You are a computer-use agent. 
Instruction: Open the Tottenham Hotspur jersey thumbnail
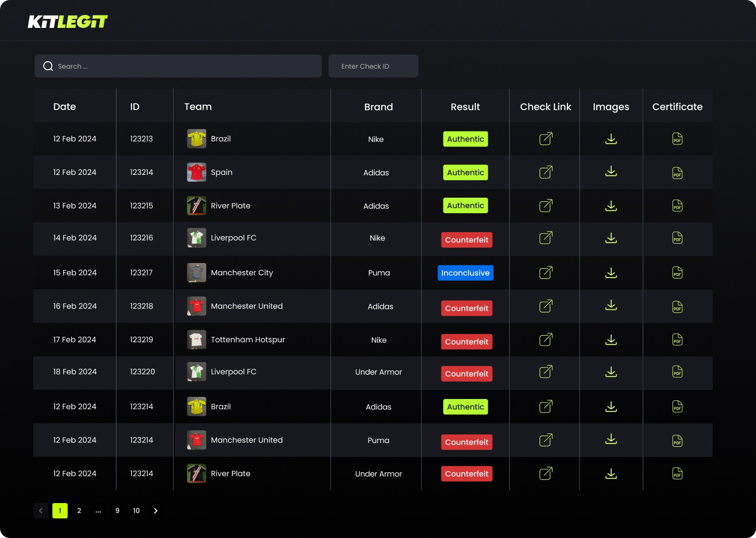point(197,340)
